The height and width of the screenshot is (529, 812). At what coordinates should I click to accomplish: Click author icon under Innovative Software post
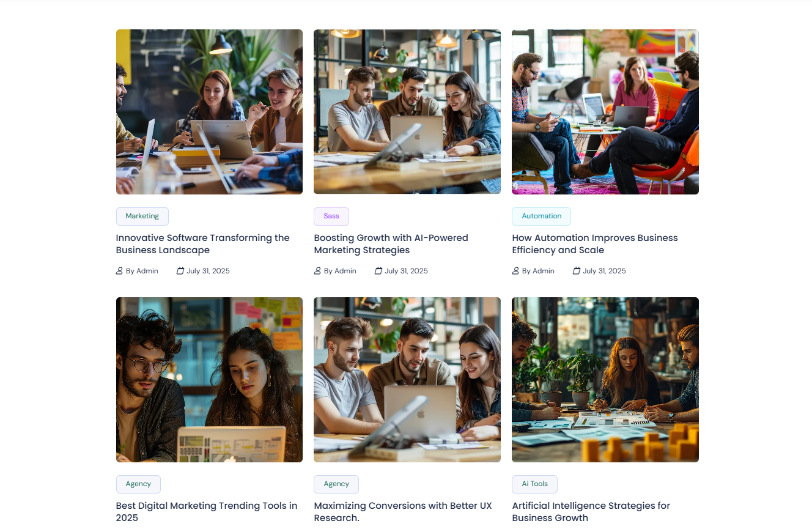pos(119,270)
